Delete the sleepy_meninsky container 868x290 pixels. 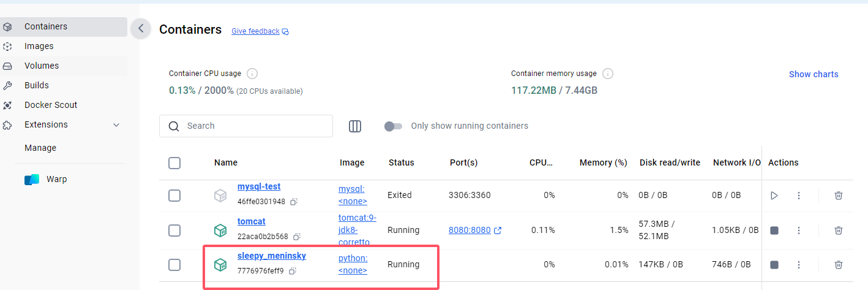pos(839,265)
